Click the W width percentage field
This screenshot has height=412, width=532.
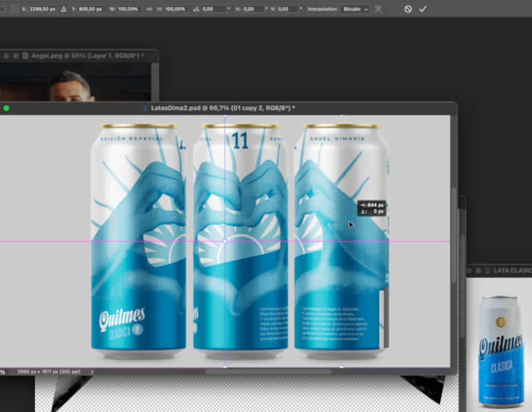pos(128,9)
